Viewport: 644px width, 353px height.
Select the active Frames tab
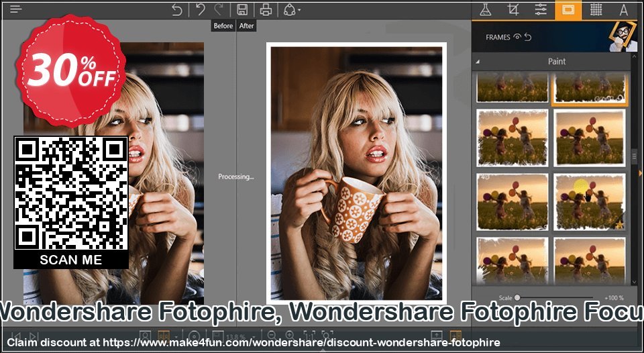point(568,10)
